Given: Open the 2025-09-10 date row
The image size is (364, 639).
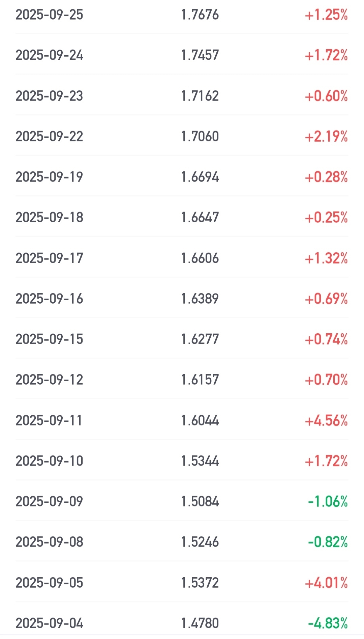Looking at the screenshot, I should pyautogui.click(x=49, y=461).
